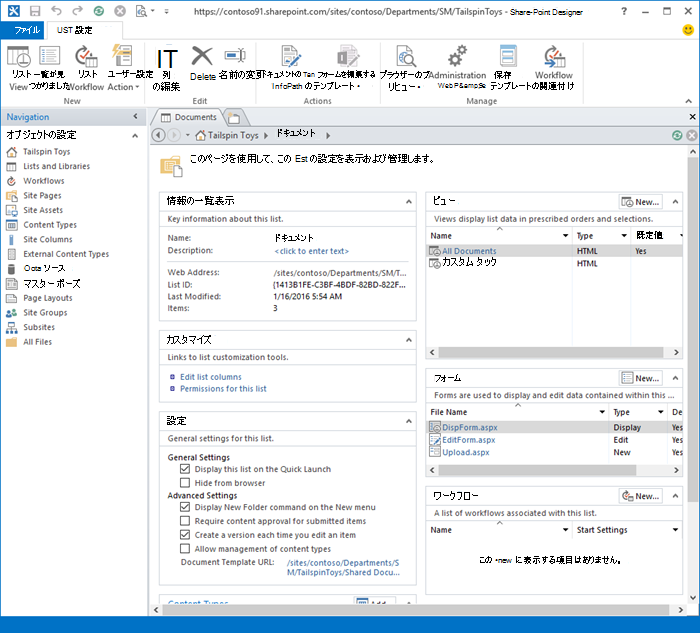Click New button in Views section
The width and height of the screenshot is (700, 633).
coord(641,202)
